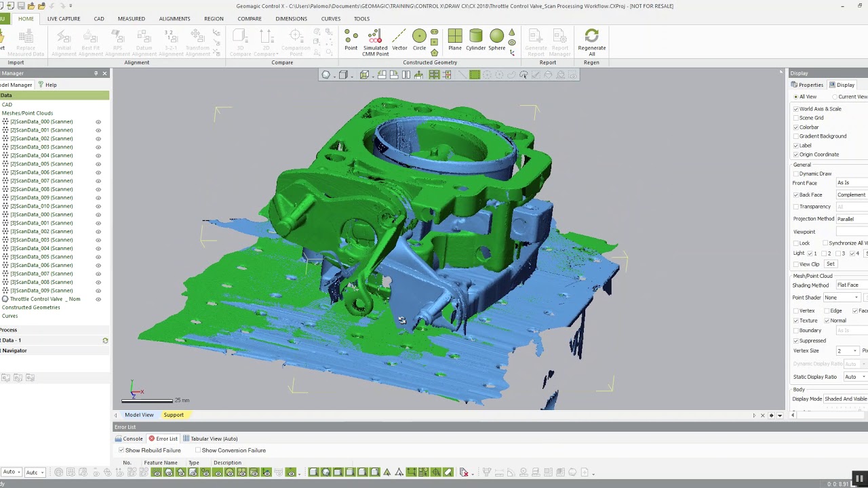Switch to the Support view tab
Image resolution: width=868 pixels, height=488 pixels.
[173, 415]
